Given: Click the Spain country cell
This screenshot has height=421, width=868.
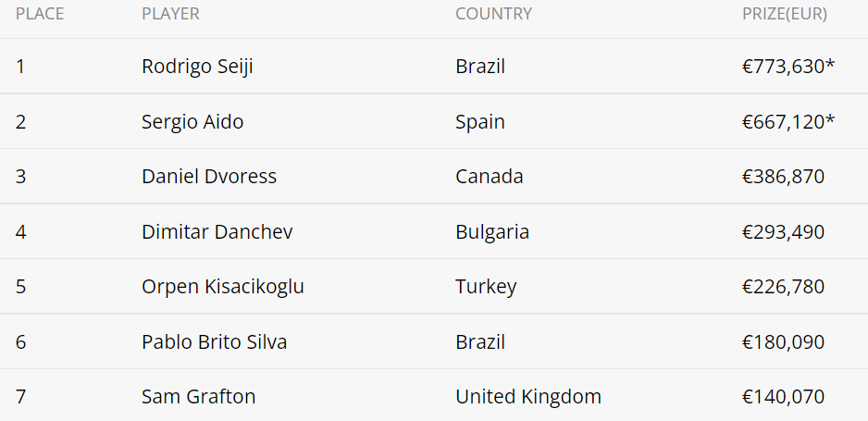Looking at the screenshot, I should pyautogui.click(x=480, y=121).
